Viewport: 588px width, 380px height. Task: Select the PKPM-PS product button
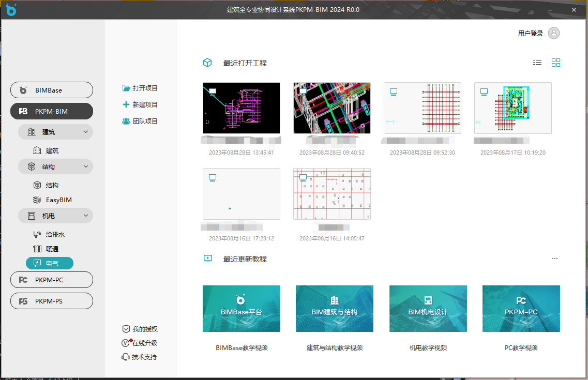(x=52, y=301)
